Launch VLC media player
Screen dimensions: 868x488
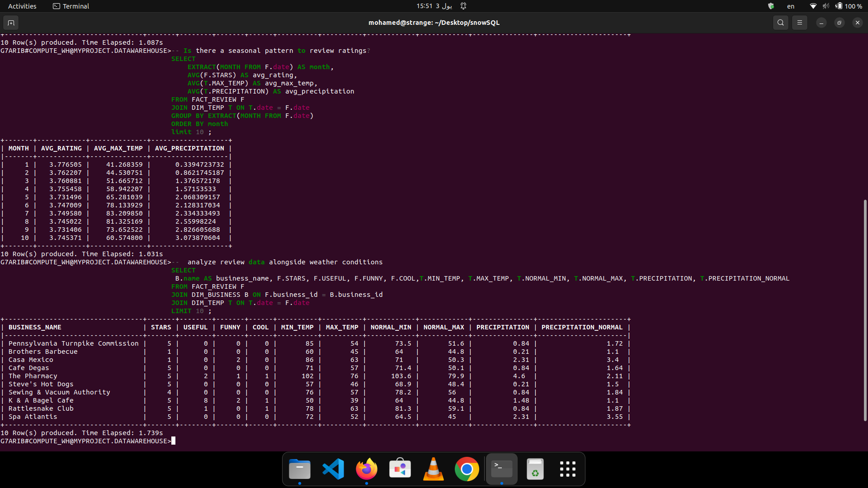pyautogui.click(x=433, y=469)
